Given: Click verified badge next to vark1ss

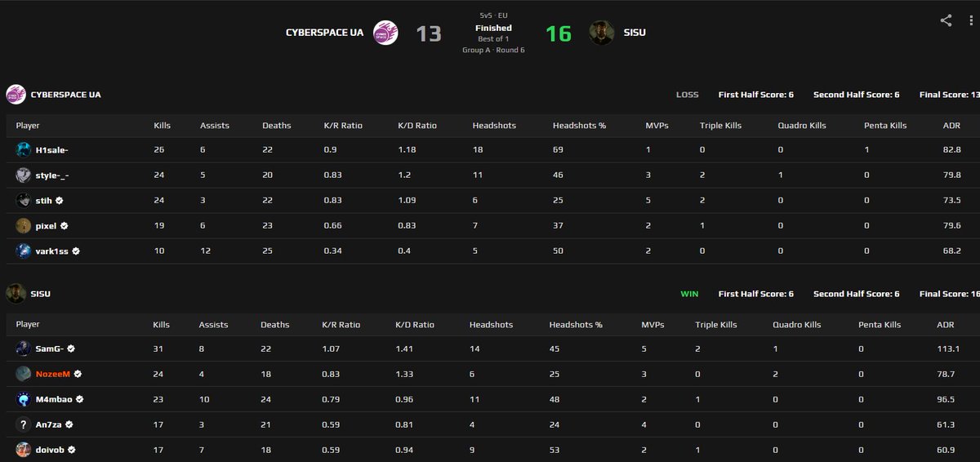Looking at the screenshot, I should point(75,251).
